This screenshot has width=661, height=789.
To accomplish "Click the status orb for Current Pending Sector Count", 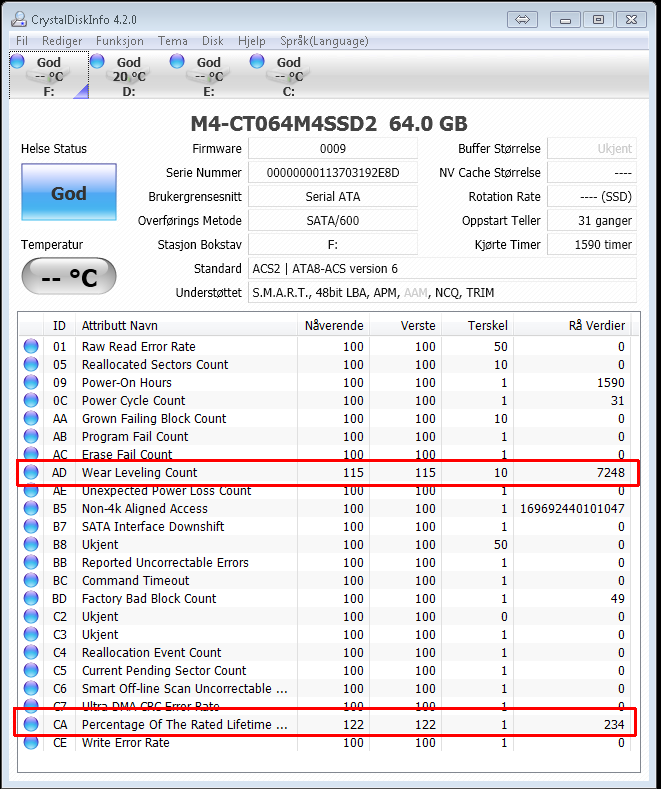I will tap(31, 670).
